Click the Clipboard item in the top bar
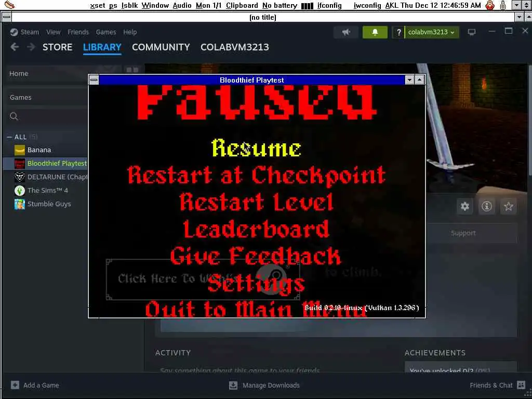 [242, 5]
